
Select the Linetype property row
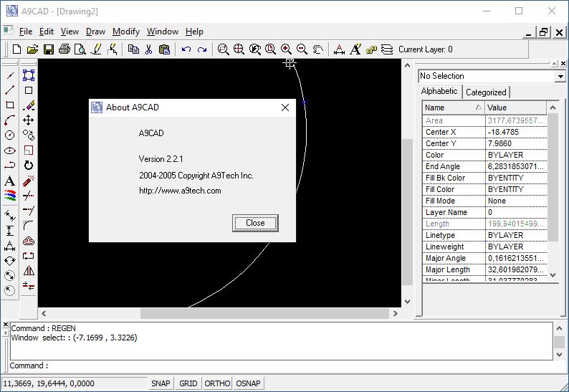485,235
